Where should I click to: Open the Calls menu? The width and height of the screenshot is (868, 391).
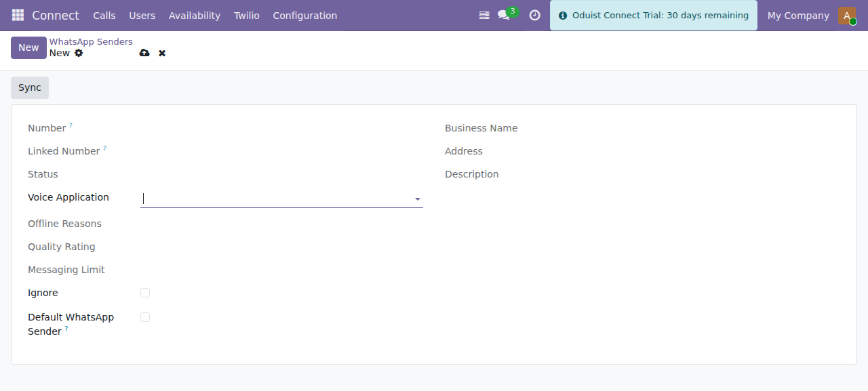pos(104,15)
